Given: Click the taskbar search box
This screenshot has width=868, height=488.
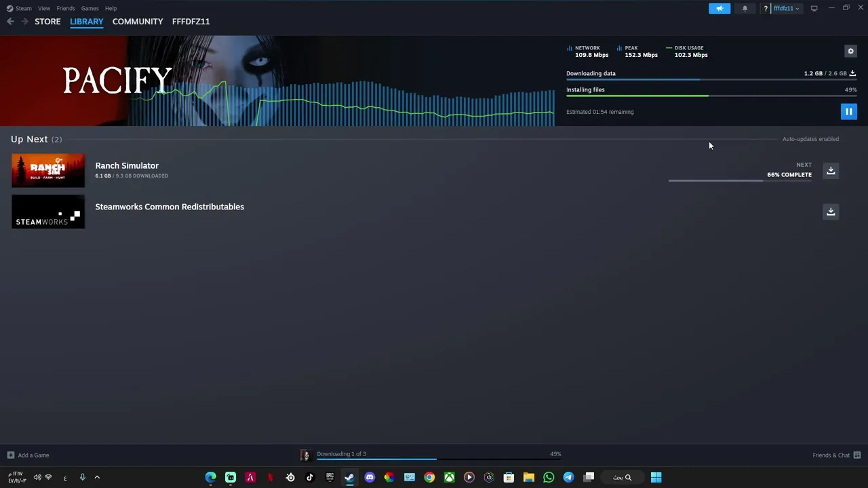Looking at the screenshot, I should click(622, 477).
